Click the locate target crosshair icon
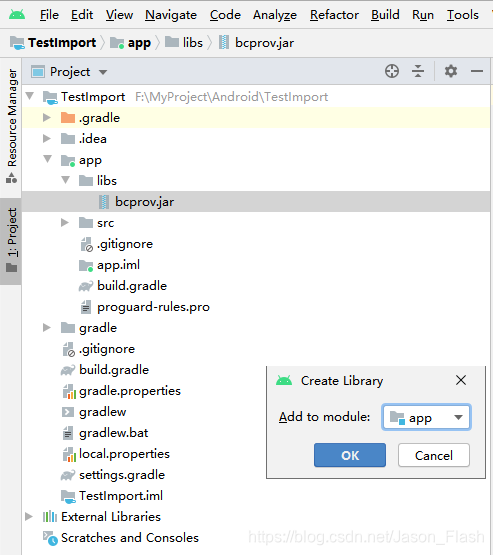The image size is (493, 555). [x=392, y=71]
